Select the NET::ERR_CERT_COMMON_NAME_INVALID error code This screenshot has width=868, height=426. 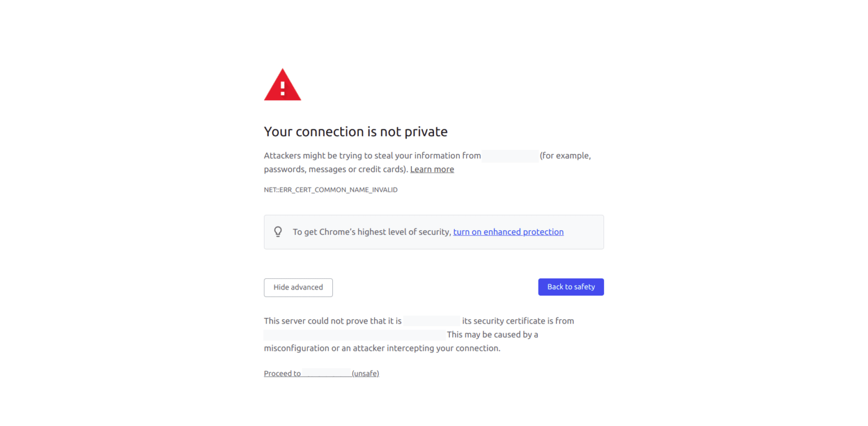click(331, 190)
